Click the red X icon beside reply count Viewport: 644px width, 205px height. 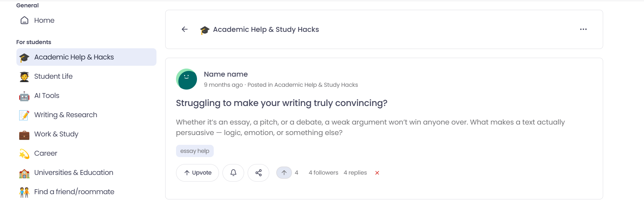[x=377, y=172]
